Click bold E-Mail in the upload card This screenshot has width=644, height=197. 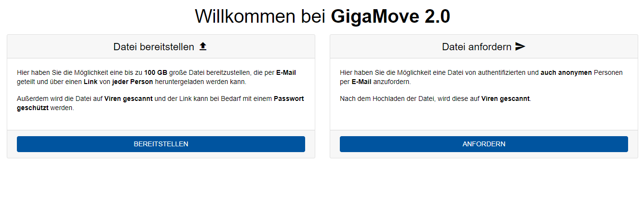click(x=286, y=72)
